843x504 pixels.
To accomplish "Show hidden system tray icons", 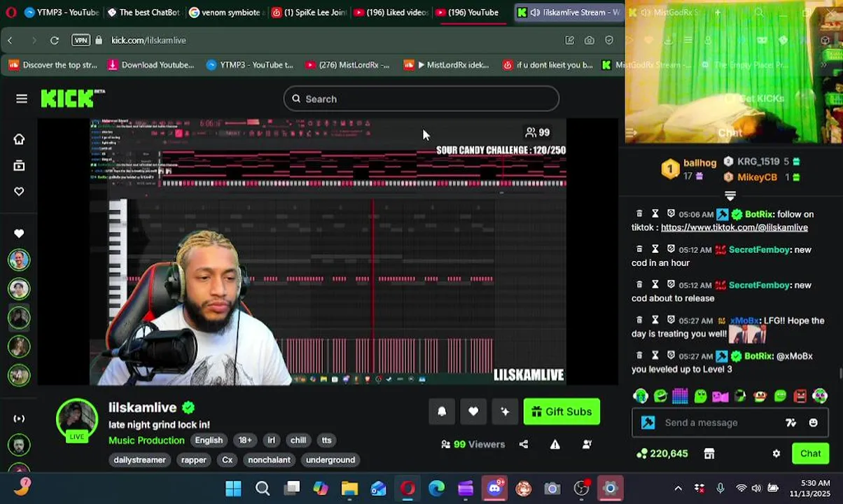I will click(x=678, y=489).
